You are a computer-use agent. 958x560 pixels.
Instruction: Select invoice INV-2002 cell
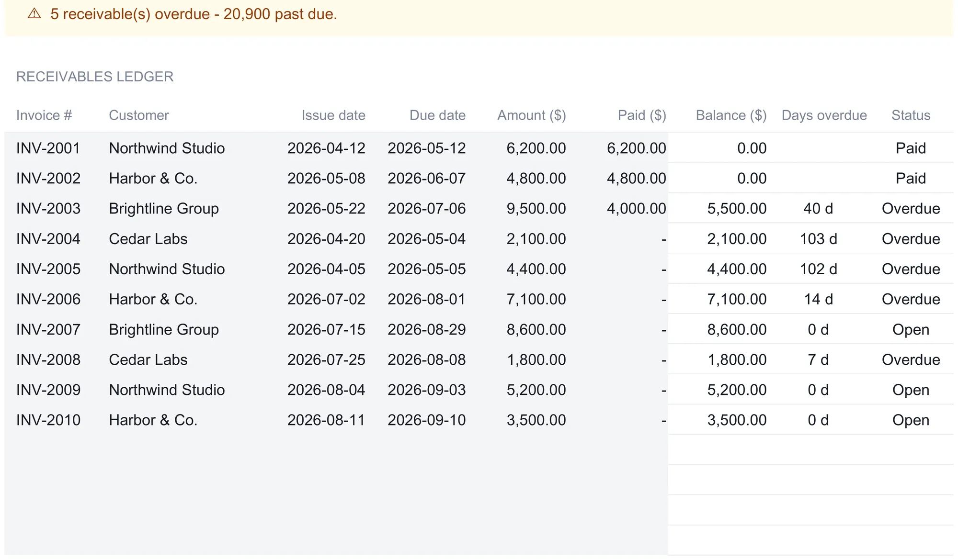pos(48,179)
